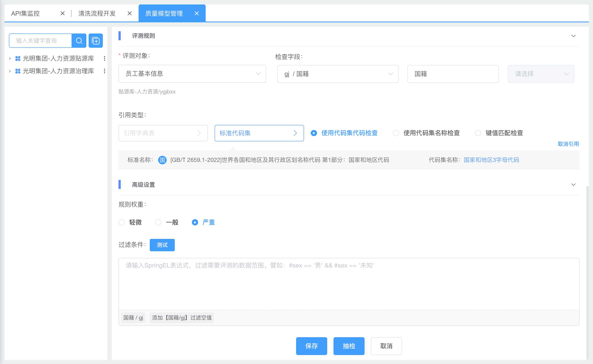Switch to the 清洗流程开发 tab
Image resolution: width=593 pixels, height=364 pixels.
click(97, 13)
